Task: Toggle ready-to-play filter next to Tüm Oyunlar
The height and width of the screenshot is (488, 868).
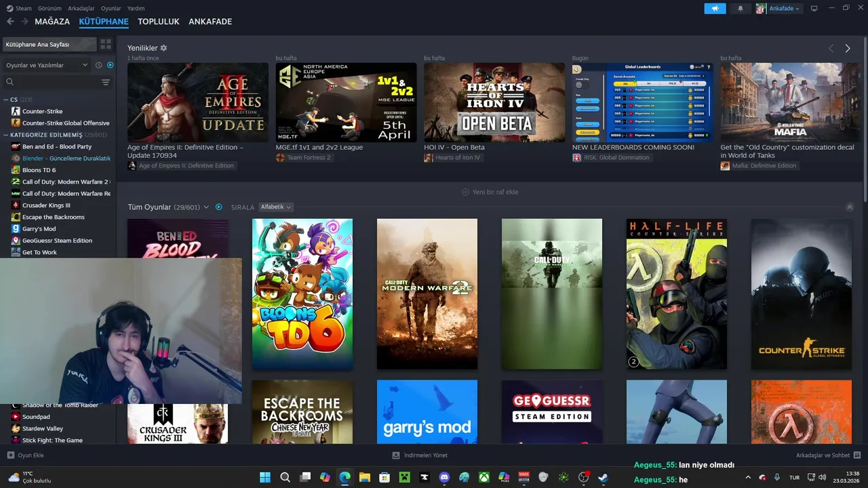Action: click(219, 207)
